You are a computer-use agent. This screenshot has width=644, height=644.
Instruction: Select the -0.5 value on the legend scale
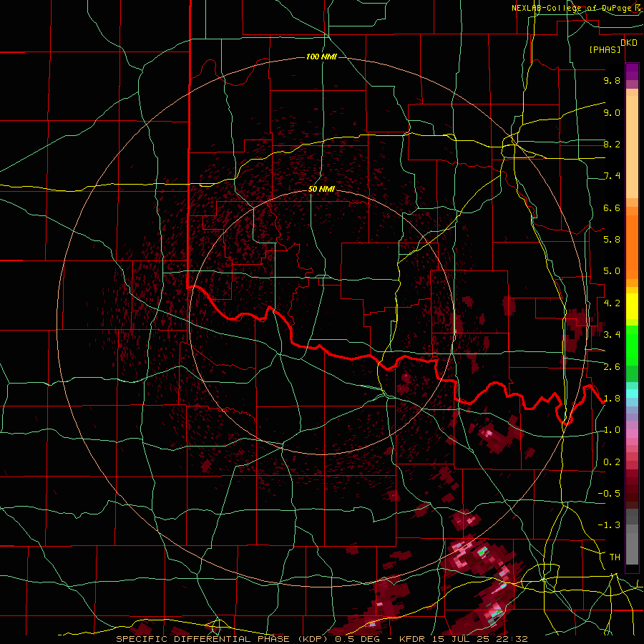click(x=609, y=494)
